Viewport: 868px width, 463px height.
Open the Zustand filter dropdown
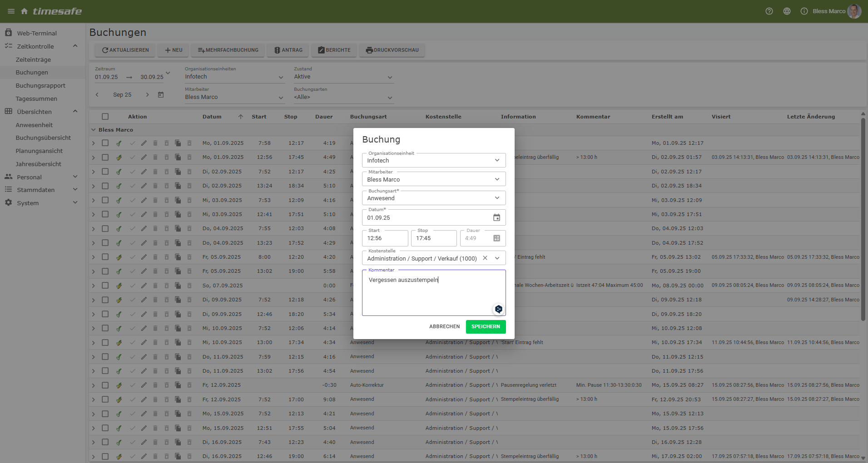pyautogui.click(x=343, y=77)
